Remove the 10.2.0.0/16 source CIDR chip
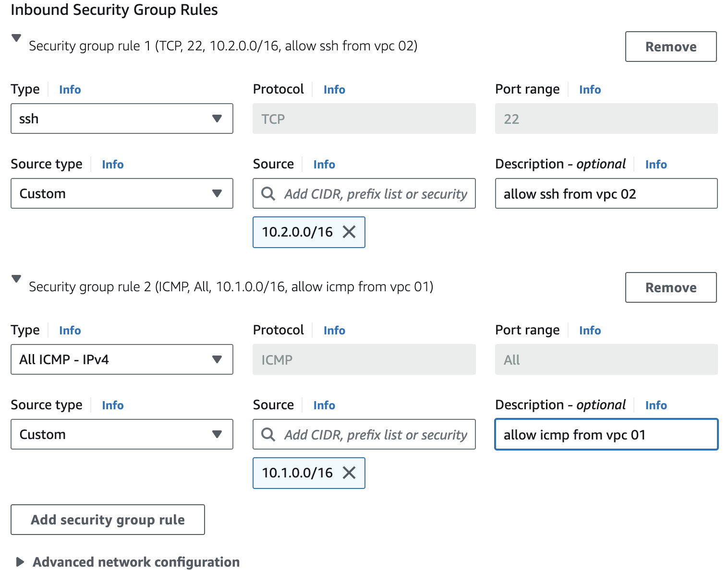 349,232
